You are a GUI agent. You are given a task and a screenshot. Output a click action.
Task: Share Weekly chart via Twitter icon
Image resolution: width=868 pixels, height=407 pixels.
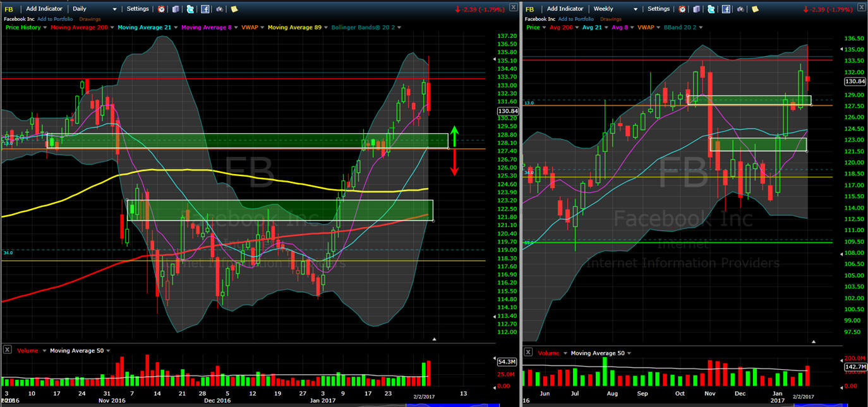click(711, 9)
